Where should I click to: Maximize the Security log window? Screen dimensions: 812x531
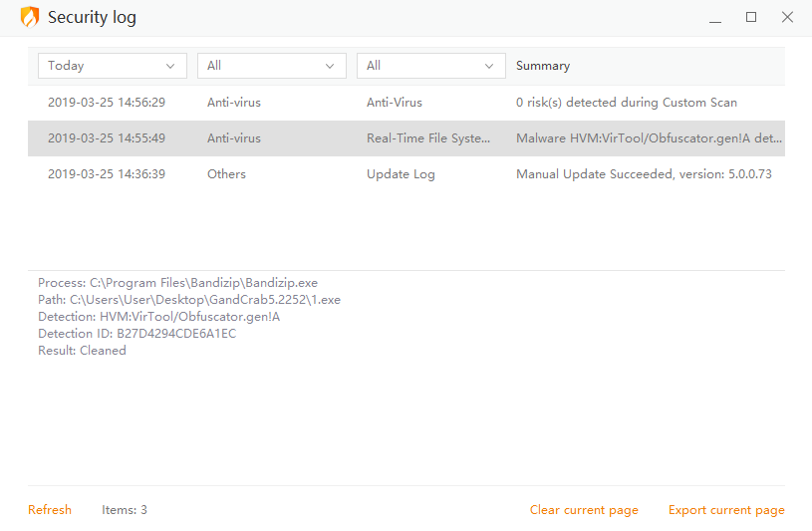pyautogui.click(x=751, y=18)
